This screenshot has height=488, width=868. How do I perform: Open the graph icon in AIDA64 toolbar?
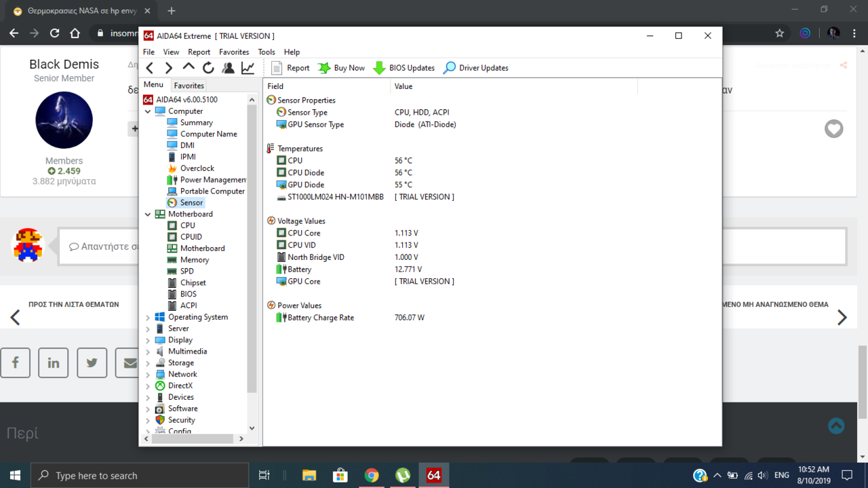point(248,68)
